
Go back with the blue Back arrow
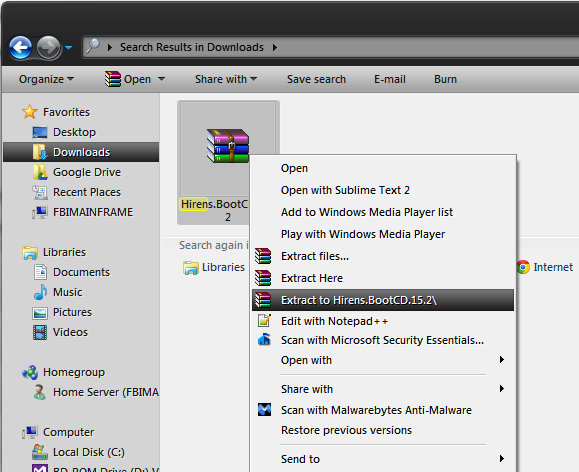pyautogui.click(x=20, y=47)
